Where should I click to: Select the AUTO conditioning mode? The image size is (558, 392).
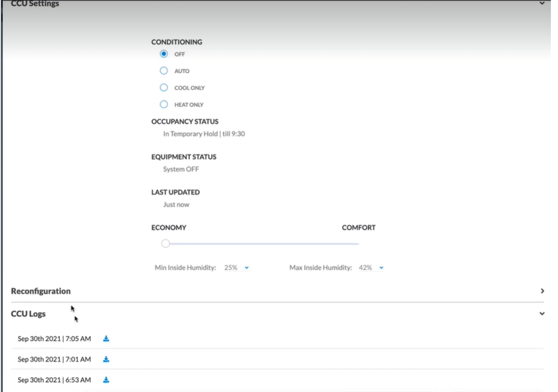(x=164, y=71)
